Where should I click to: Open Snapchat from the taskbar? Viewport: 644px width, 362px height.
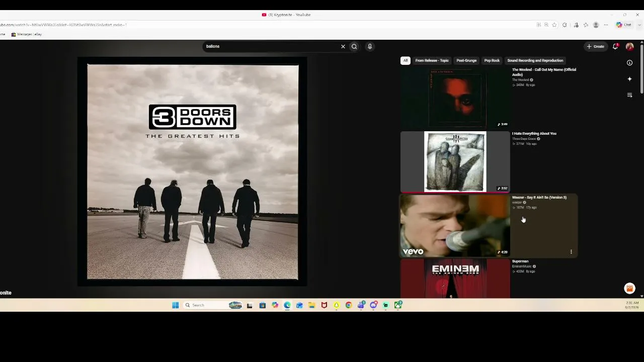337,305
